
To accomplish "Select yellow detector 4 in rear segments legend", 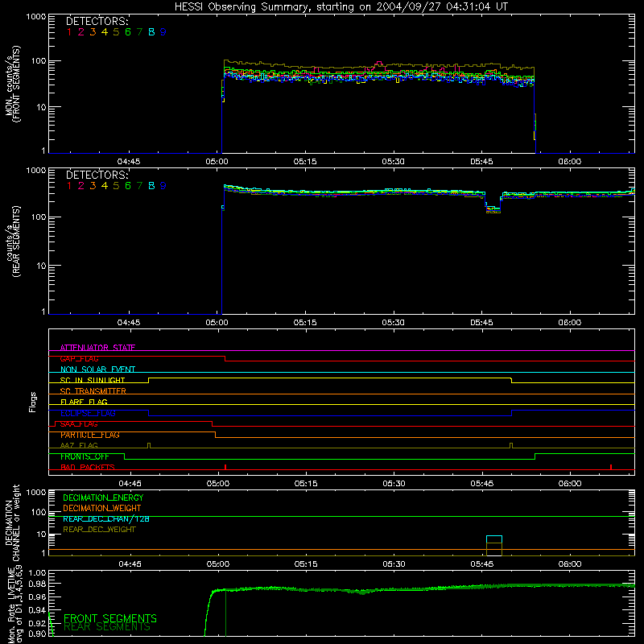I will click(x=105, y=186).
